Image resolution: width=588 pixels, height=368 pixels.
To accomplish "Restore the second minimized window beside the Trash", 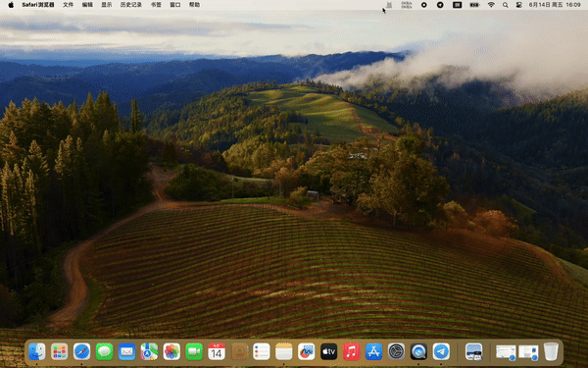I will coord(528,352).
